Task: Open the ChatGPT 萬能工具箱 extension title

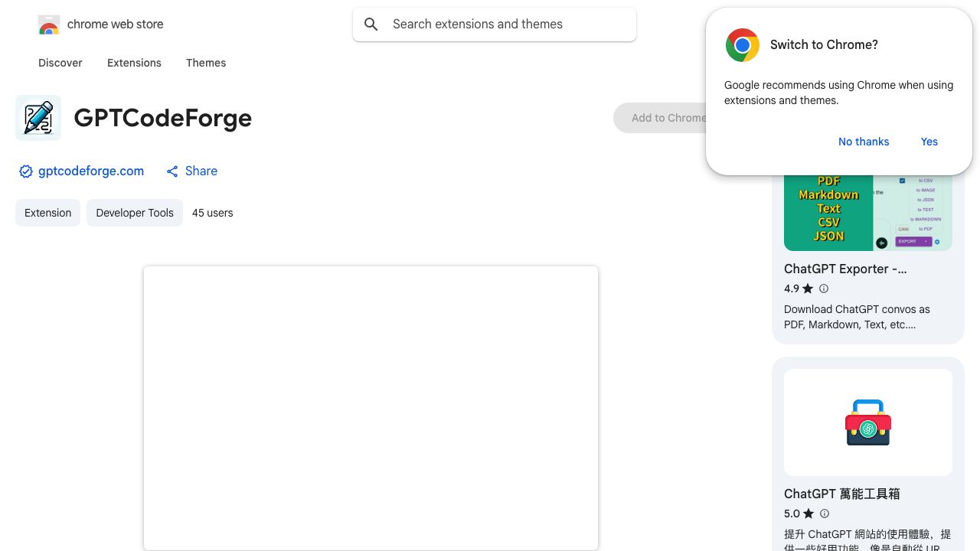Action: (x=842, y=494)
